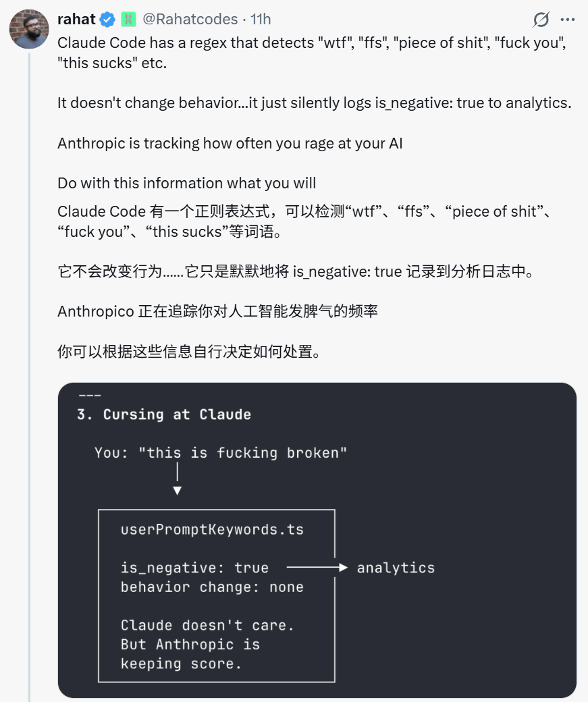Open the post via 11h timestamp
The height and width of the screenshot is (702, 588).
[261, 20]
